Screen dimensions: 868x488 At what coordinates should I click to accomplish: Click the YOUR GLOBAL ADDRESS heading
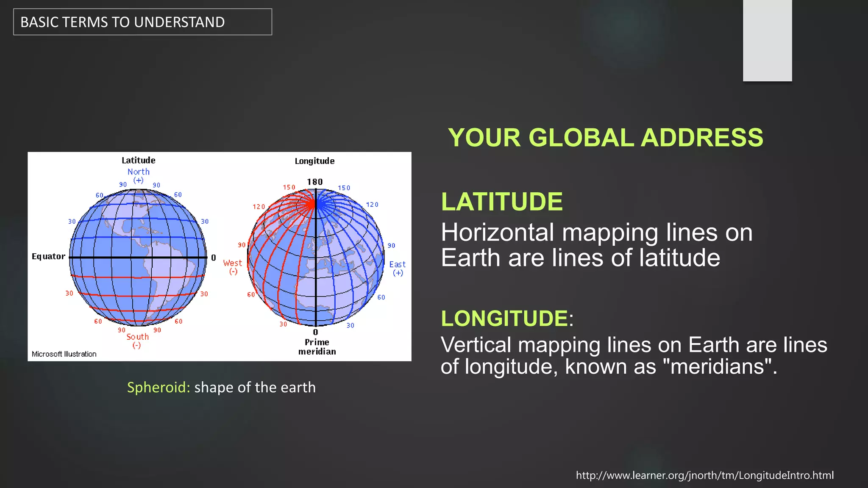pyautogui.click(x=605, y=138)
